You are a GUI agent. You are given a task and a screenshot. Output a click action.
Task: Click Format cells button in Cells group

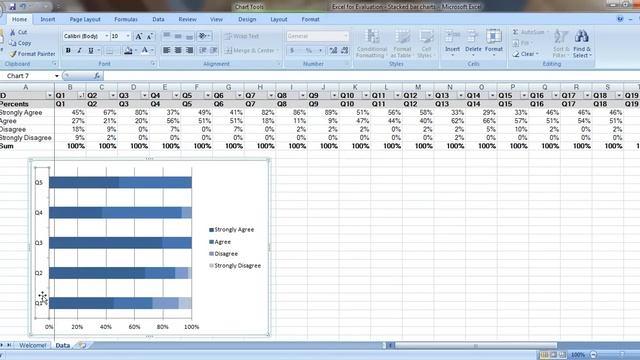[x=494, y=42]
